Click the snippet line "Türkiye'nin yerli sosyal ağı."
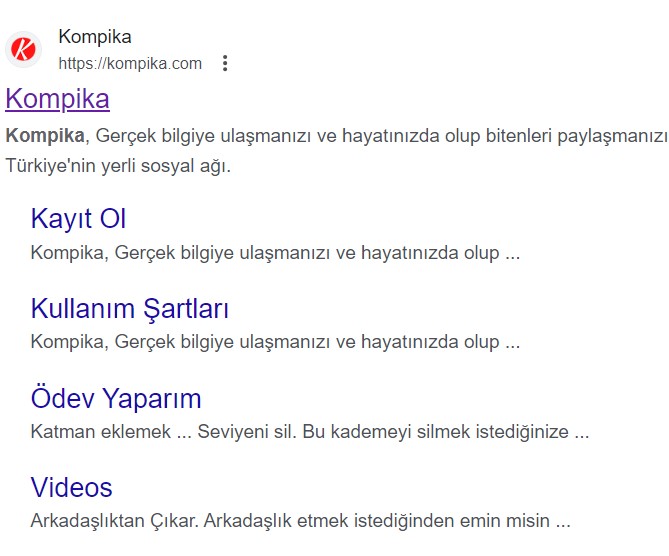The image size is (669, 556). 118,166
